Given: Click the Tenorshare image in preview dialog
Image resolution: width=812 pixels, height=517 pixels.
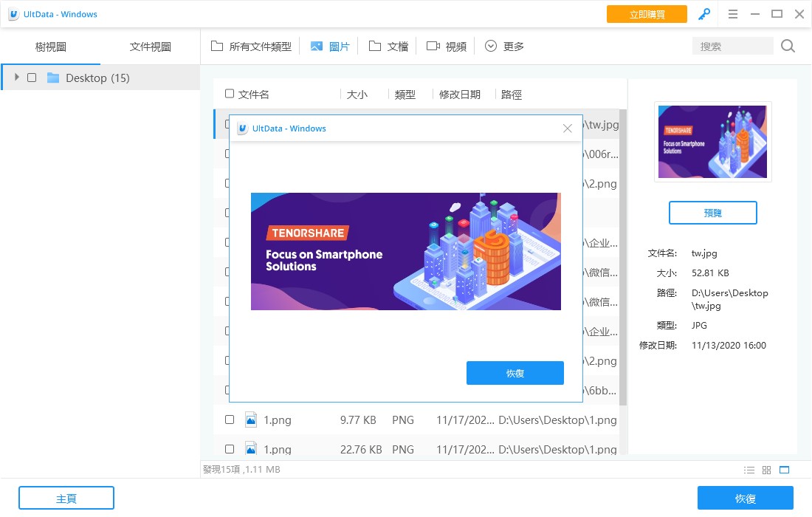Looking at the screenshot, I should tap(406, 251).
